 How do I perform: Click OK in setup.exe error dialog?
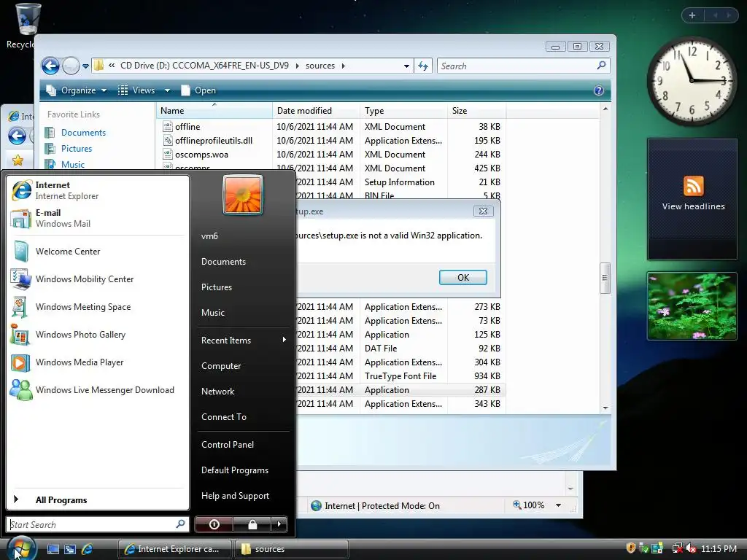[463, 278]
